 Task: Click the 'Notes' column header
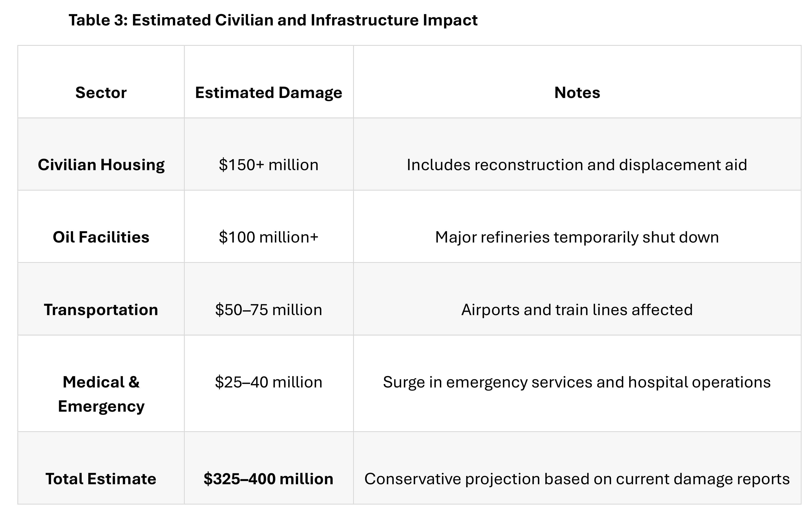click(577, 92)
